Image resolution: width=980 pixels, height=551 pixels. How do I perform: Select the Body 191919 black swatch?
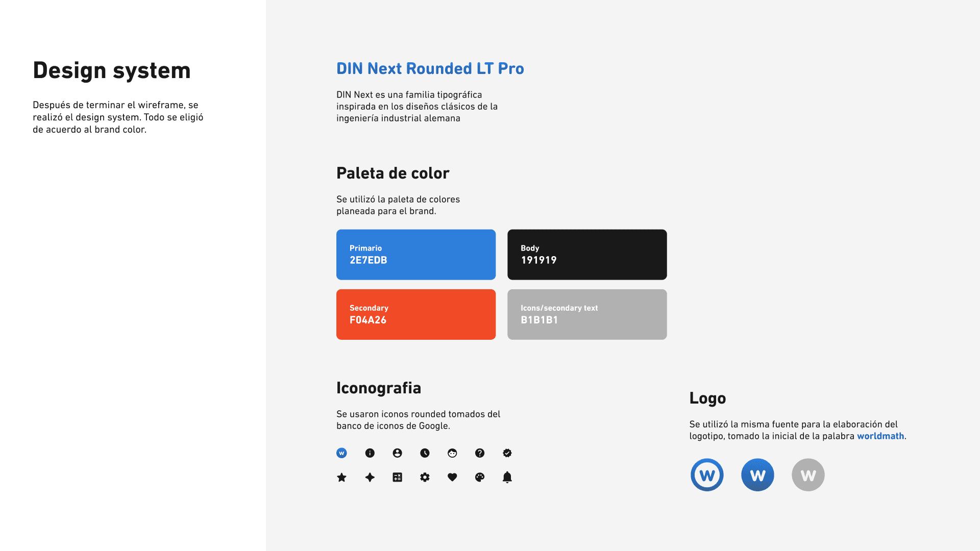587,255
